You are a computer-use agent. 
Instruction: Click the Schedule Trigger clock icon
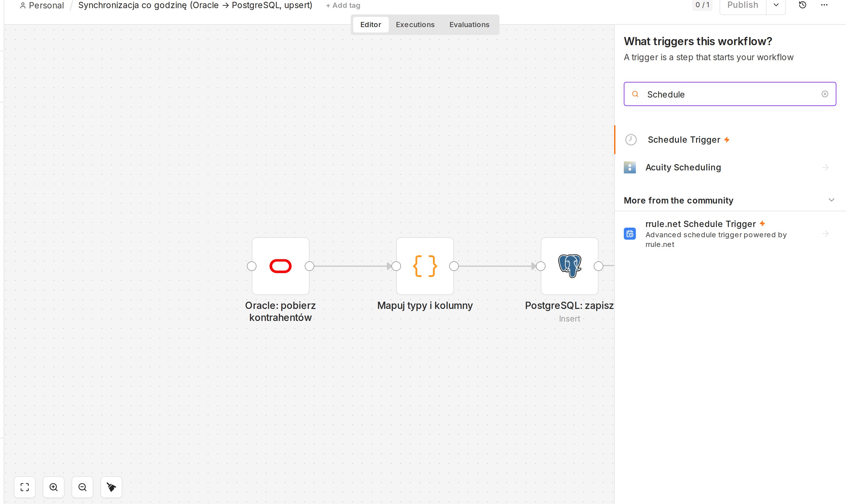631,140
